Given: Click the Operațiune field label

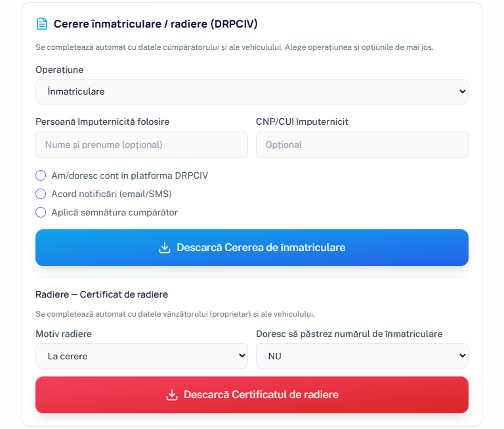Looking at the screenshot, I should (60, 70).
